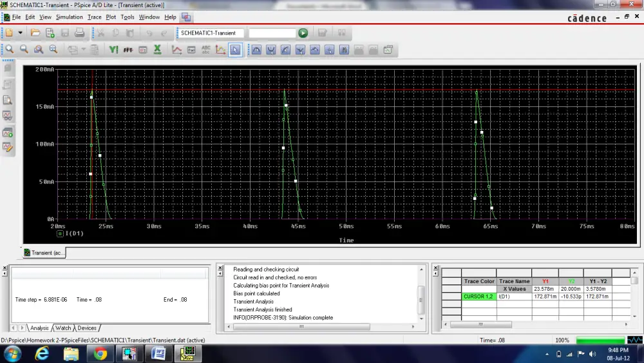Click the Edit Simulation Profile sidebar icon
This screenshot has width=644, height=363.
click(x=7, y=147)
